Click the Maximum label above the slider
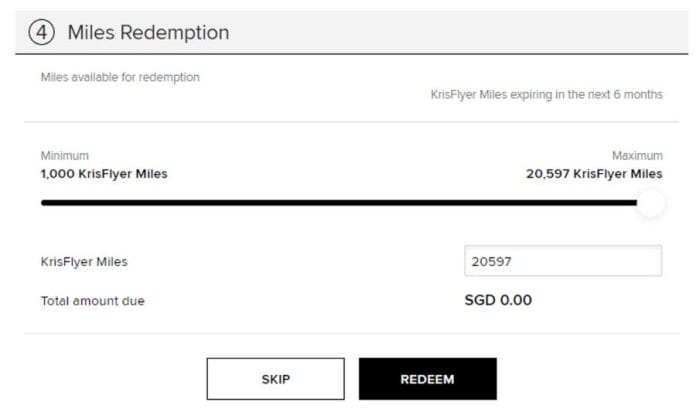This screenshot has width=696, height=419. click(x=637, y=156)
